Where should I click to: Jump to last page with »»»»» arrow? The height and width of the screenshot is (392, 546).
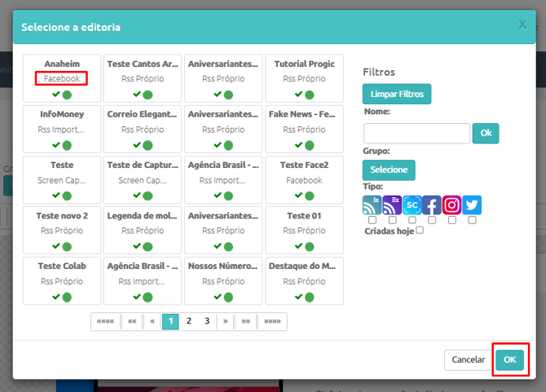[272, 321]
